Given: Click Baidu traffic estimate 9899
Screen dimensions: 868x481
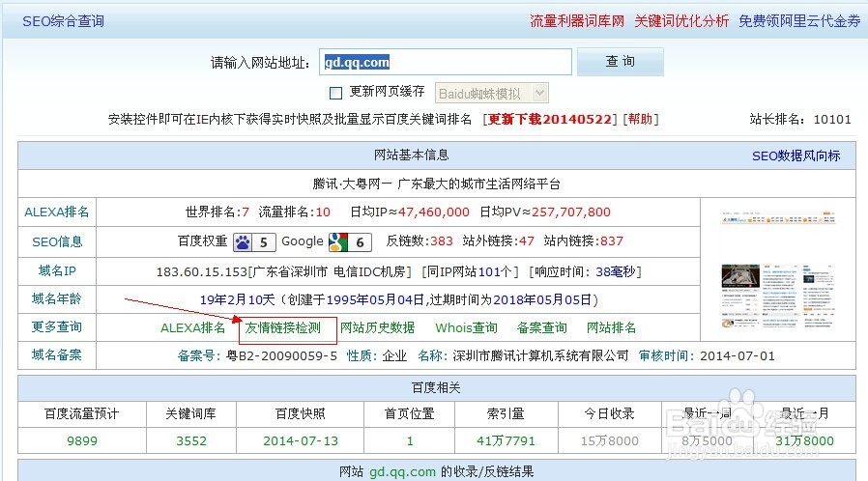Looking at the screenshot, I should 82,440.
